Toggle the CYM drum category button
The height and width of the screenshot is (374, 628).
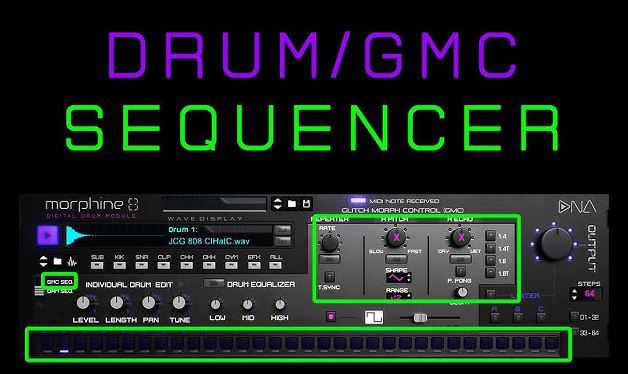[231, 265]
